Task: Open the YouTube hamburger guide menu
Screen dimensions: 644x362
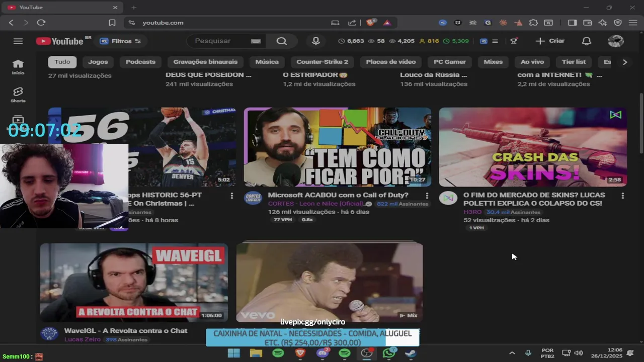Action: 18,41
